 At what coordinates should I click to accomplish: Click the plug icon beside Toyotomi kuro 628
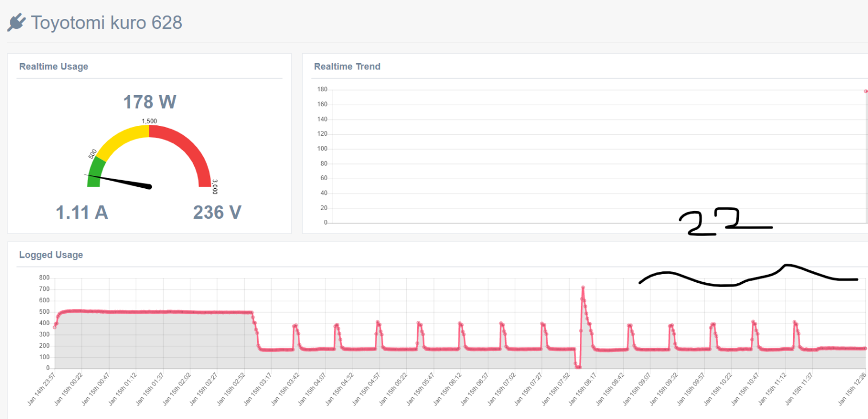[x=16, y=22]
